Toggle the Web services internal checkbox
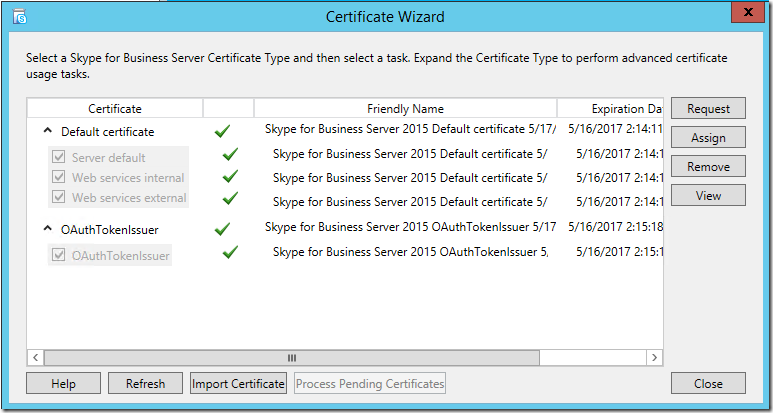The height and width of the screenshot is (413, 773). 59,177
